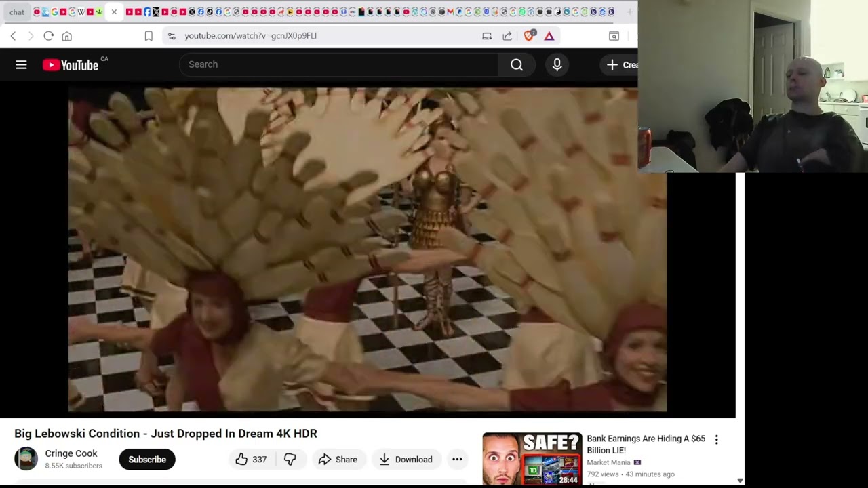868x488 pixels.
Task: Start voice search with the microphone
Action: (x=557, y=64)
